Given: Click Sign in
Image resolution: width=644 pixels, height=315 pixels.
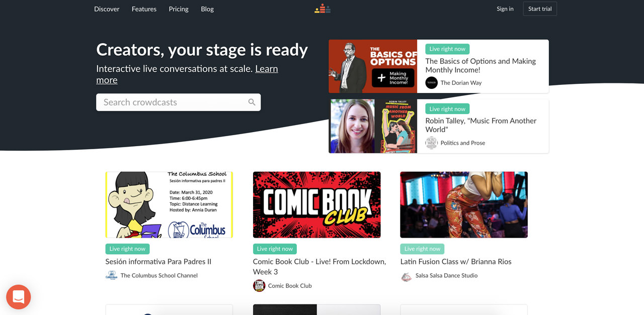Looking at the screenshot, I should (505, 9).
